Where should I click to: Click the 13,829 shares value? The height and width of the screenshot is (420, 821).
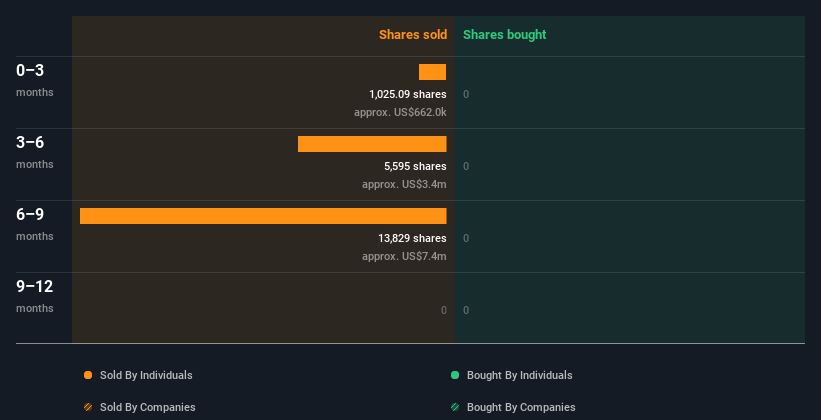tap(413, 238)
